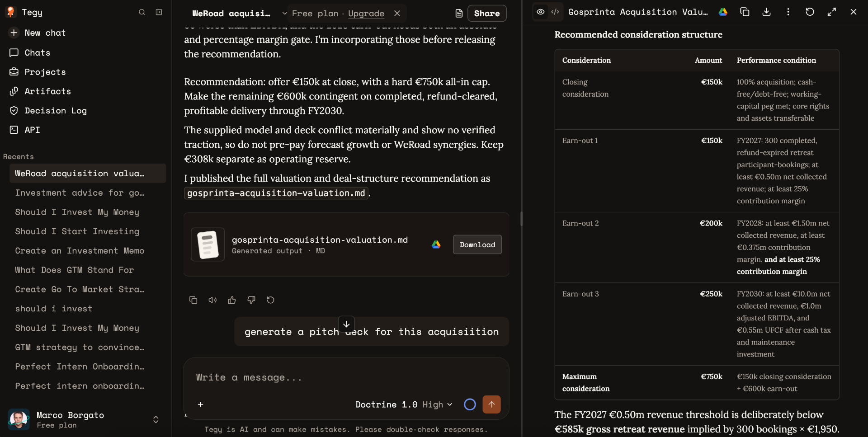Open Perfect Intern Onboardin… chat
Image resolution: width=868 pixels, height=437 pixels.
pos(88,367)
